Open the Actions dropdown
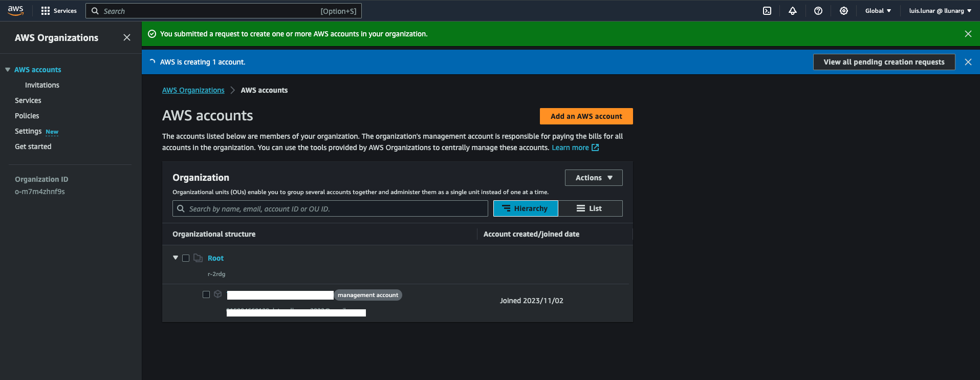Image resolution: width=980 pixels, height=380 pixels. (594, 178)
